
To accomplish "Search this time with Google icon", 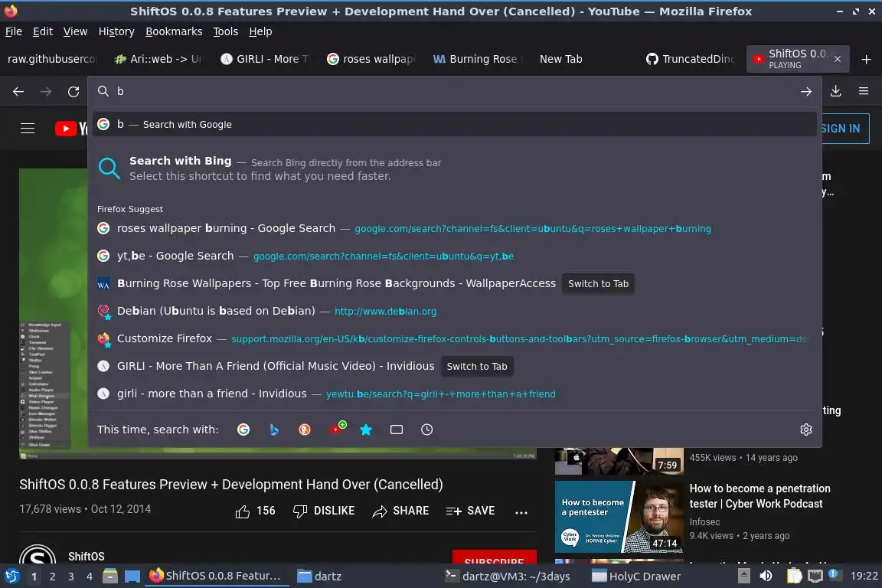I will 243,430.
